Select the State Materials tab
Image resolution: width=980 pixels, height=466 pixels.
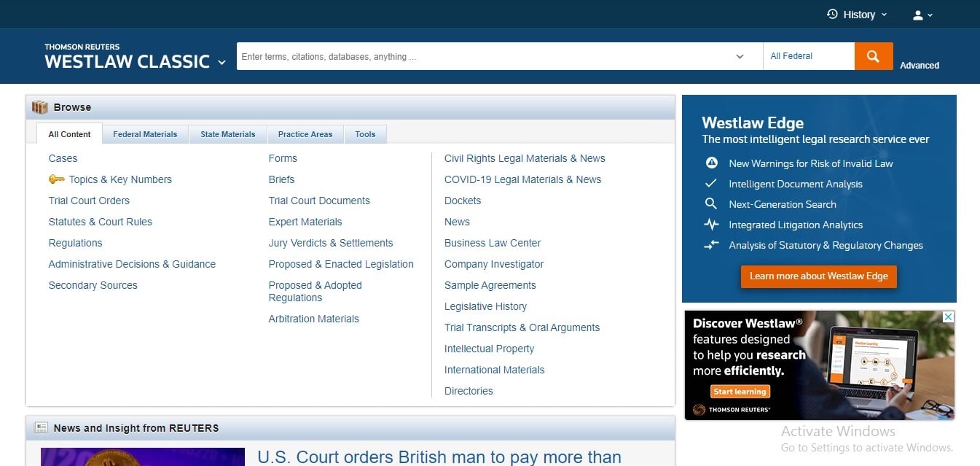227,134
